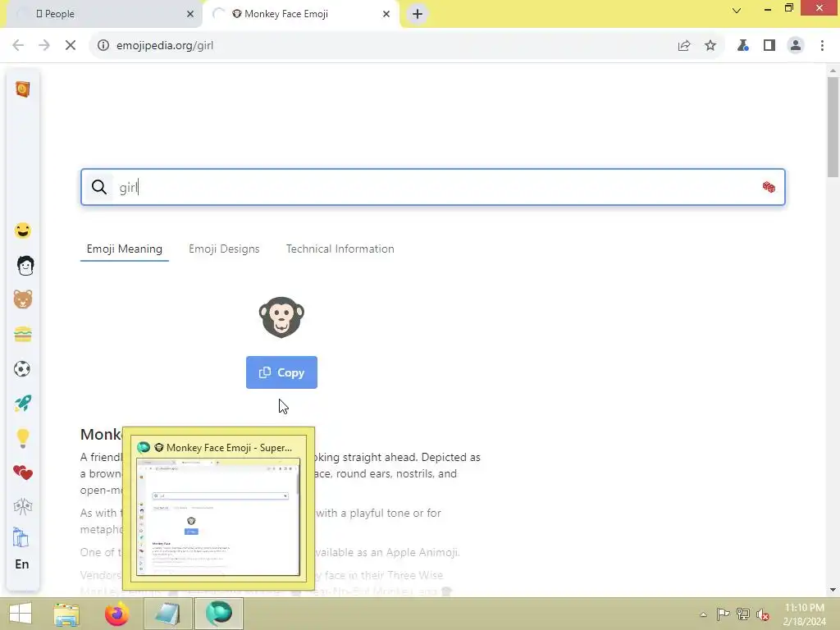This screenshot has width=840, height=630.
Task: Open the People category person face icon
Action: point(25,265)
